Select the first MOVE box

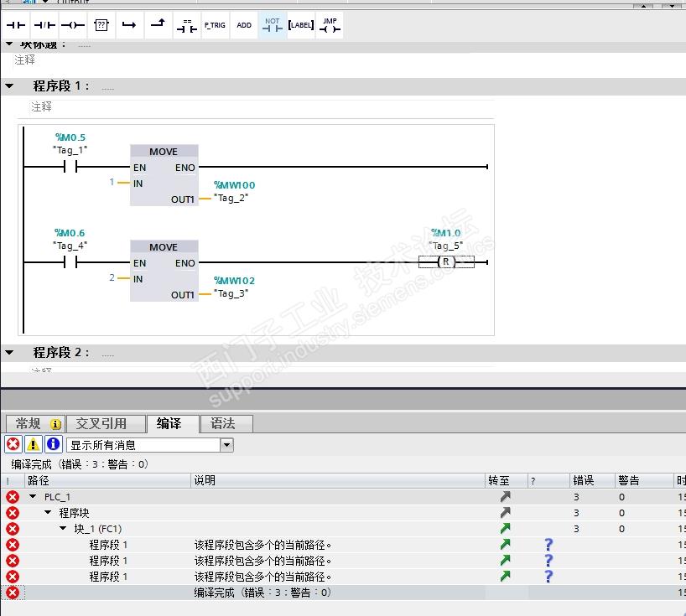click(x=164, y=175)
